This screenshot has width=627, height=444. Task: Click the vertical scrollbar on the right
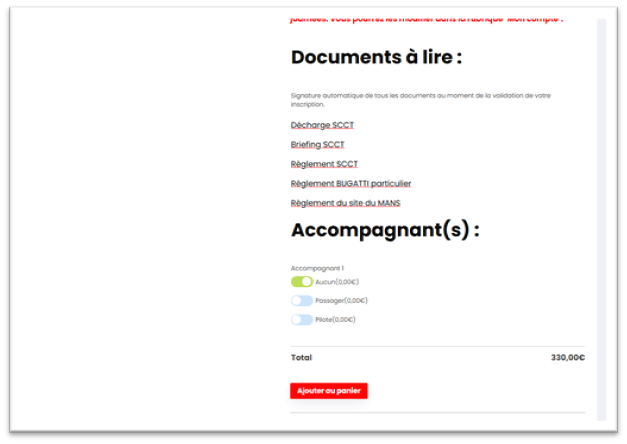[x=601, y=219]
